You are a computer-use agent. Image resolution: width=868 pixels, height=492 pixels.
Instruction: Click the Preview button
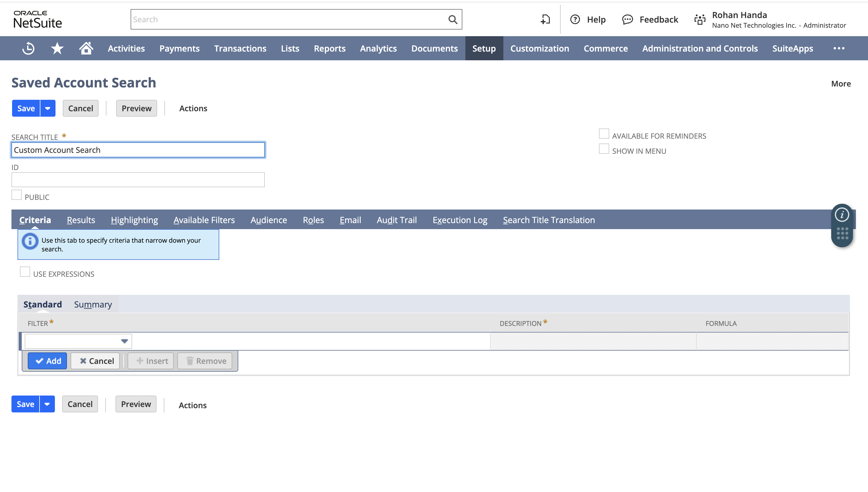click(x=137, y=109)
